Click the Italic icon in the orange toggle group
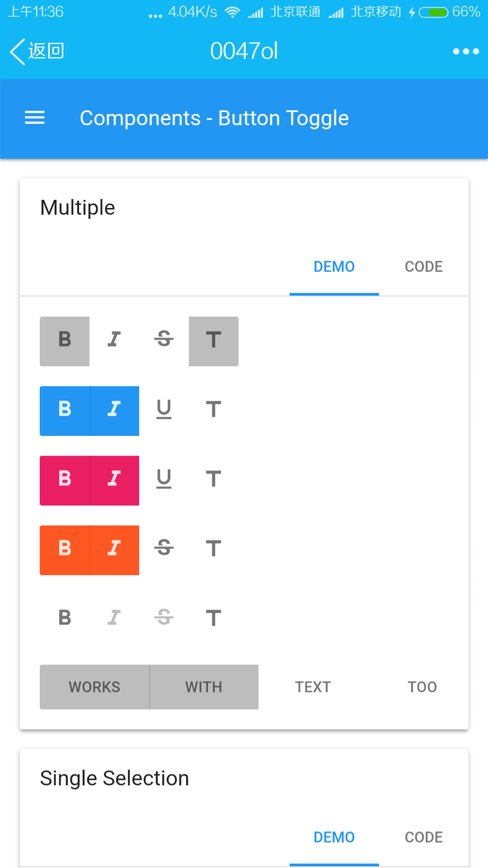Viewport: 488px width, 868px height. (x=114, y=550)
